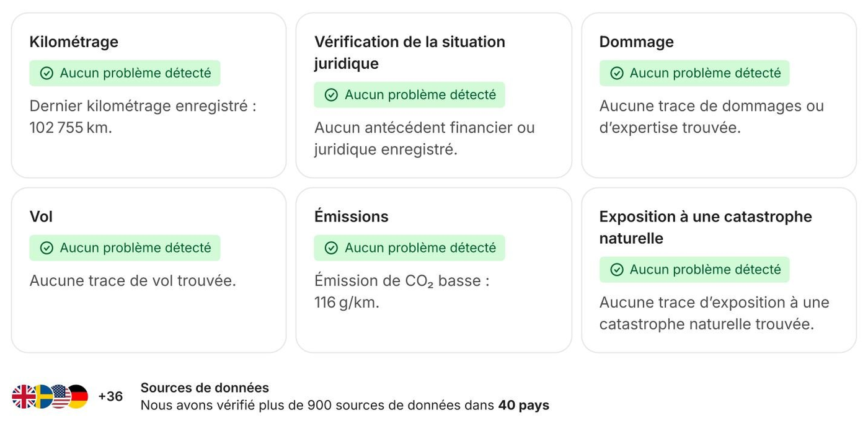Click the 116 g/km CO₂ emission text
The height and width of the screenshot is (423, 868).
tap(347, 303)
